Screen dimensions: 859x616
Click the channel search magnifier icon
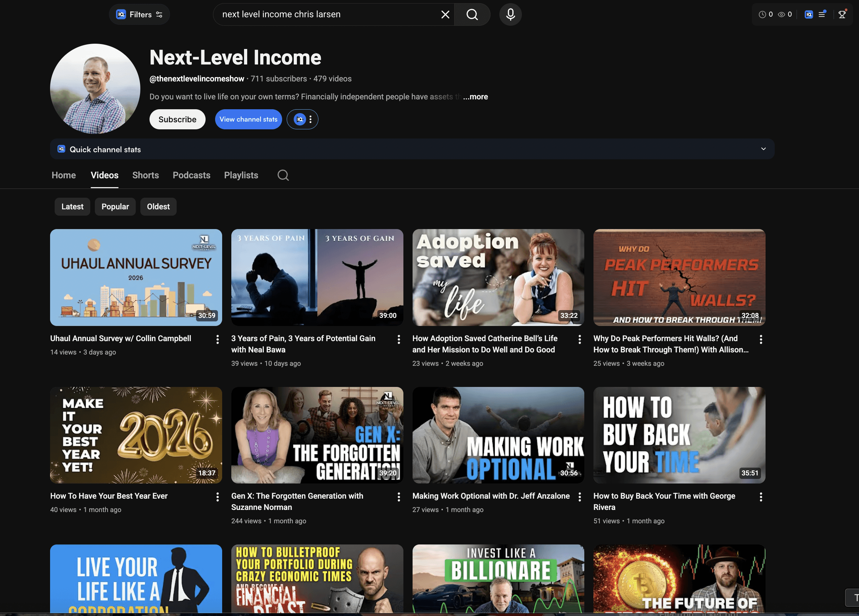pyautogui.click(x=283, y=175)
